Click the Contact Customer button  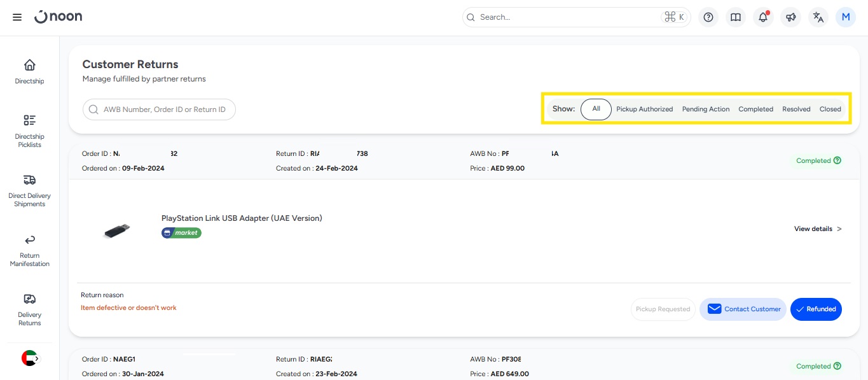pos(743,309)
